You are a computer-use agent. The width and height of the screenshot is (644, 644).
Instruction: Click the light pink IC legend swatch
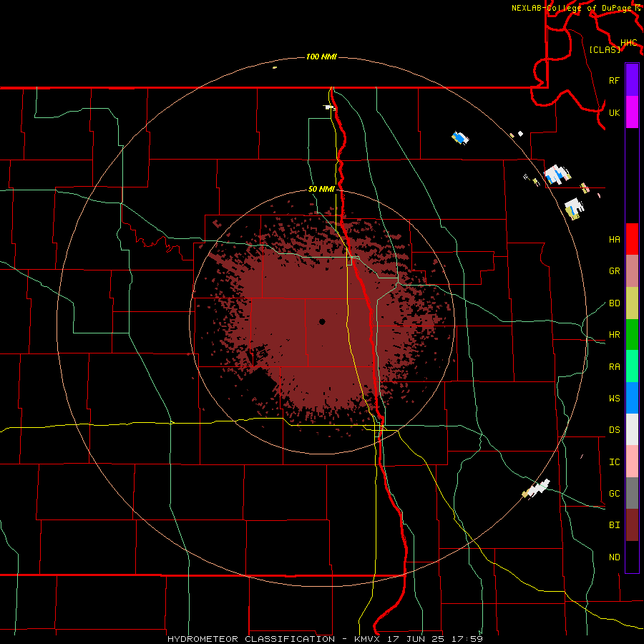pyautogui.click(x=632, y=462)
